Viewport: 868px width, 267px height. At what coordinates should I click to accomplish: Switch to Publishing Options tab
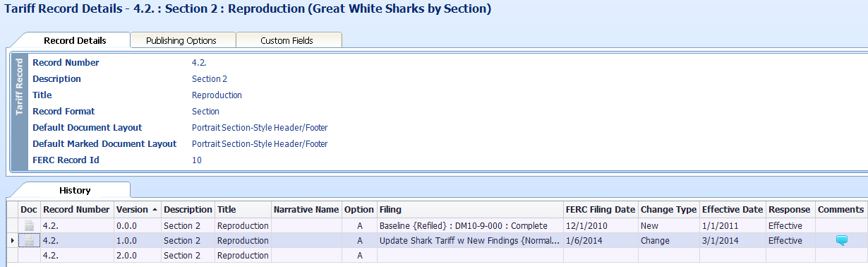pos(181,40)
